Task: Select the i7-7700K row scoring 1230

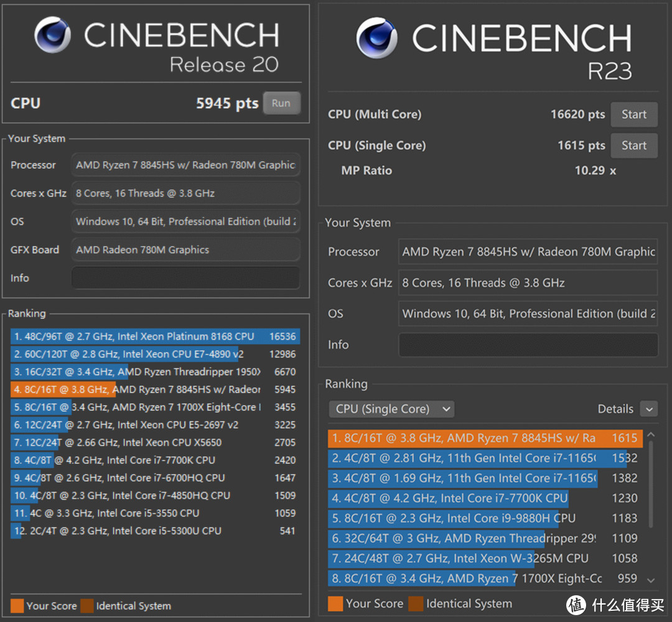Action: [485, 498]
